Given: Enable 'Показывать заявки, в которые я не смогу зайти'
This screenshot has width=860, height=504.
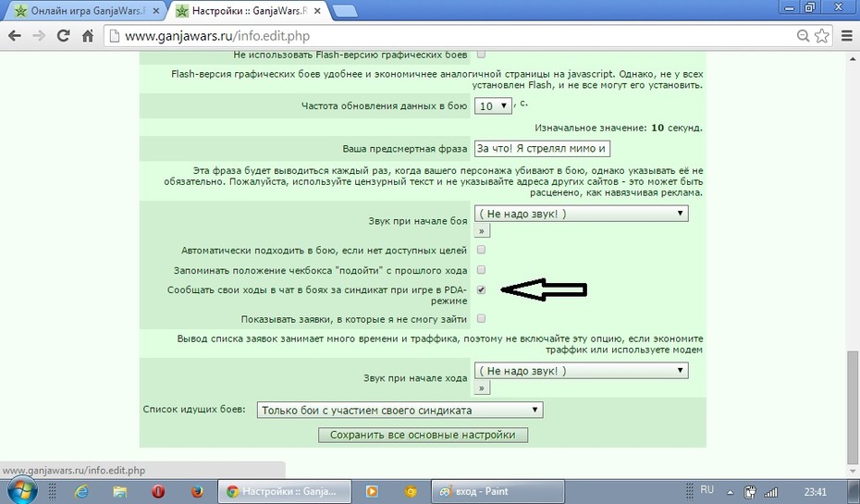Looking at the screenshot, I should (x=481, y=318).
